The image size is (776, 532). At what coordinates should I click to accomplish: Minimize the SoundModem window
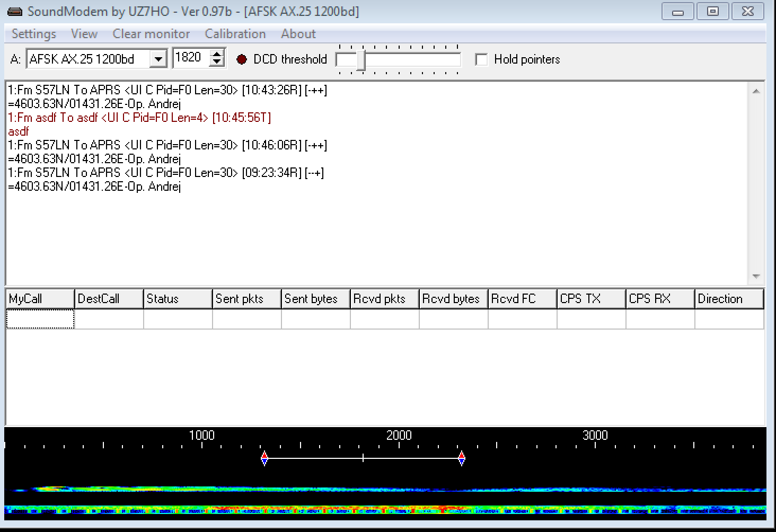pyautogui.click(x=678, y=11)
